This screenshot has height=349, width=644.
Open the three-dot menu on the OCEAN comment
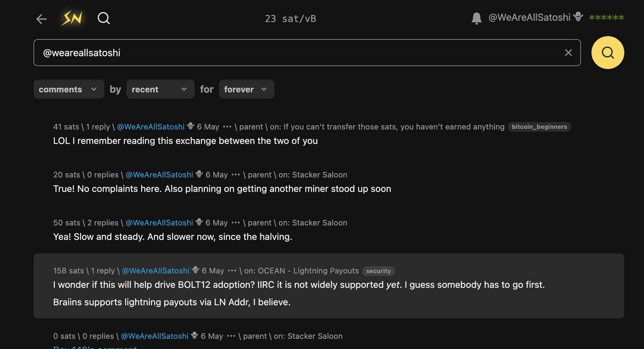pos(232,271)
